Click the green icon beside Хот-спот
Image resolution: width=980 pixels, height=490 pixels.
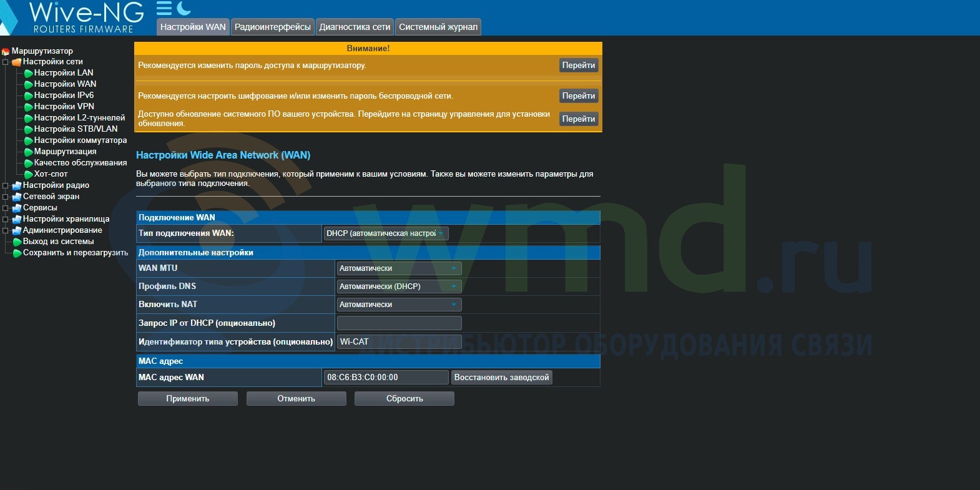[x=28, y=174]
